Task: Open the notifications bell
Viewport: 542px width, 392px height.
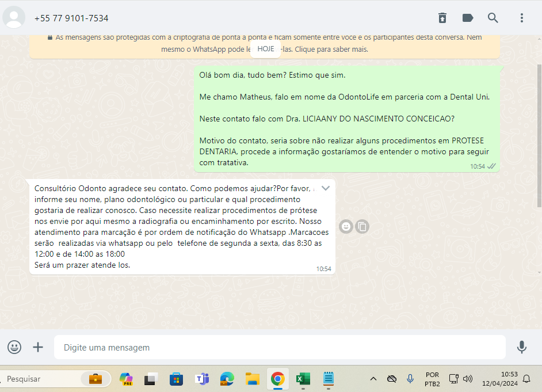Action: pyautogui.click(x=526, y=379)
